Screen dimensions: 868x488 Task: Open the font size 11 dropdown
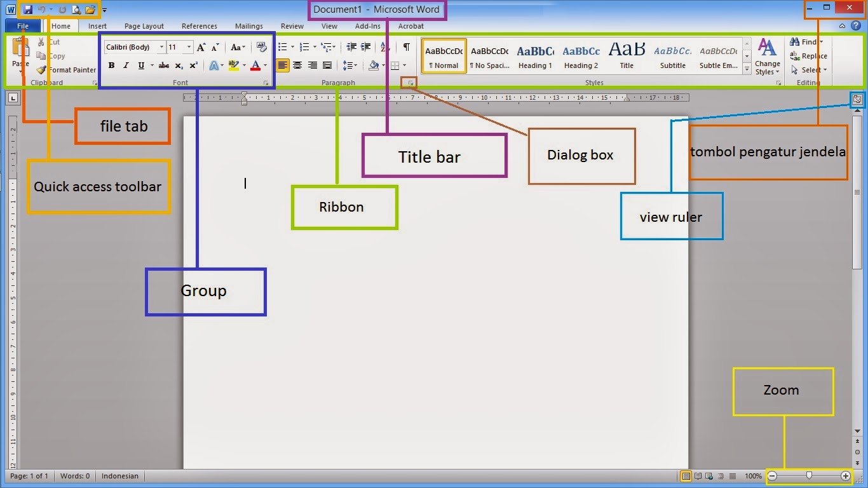189,47
